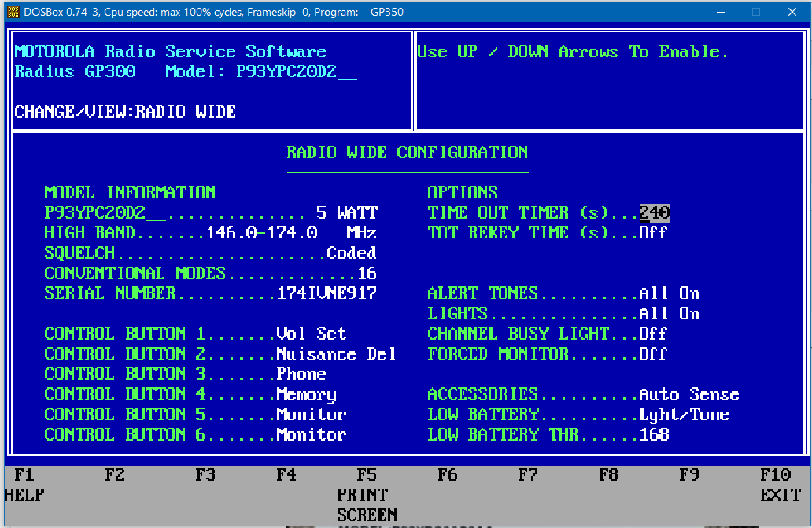
Task: Select the TOT Rekey Time value Off
Action: click(x=653, y=233)
